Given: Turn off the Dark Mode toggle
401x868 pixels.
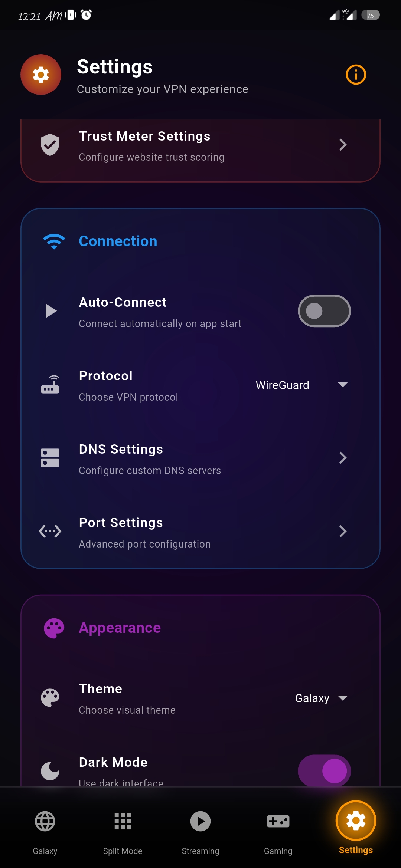Looking at the screenshot, I should point(324,770).
